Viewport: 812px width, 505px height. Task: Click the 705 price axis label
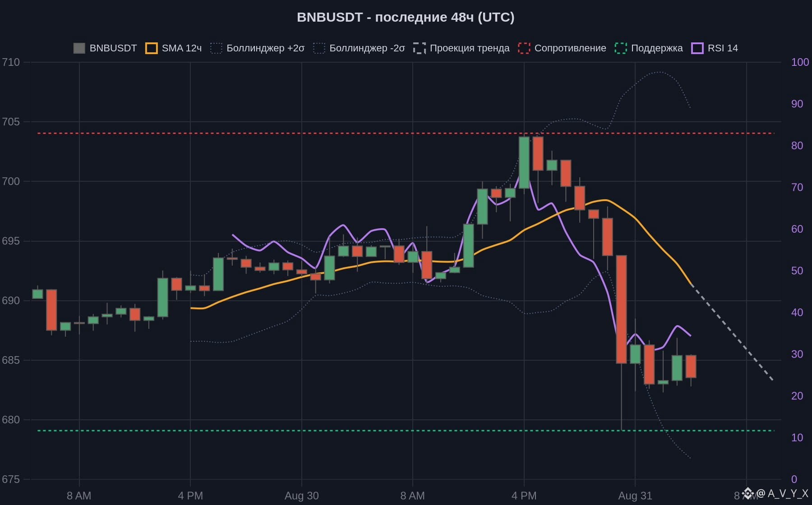coord(11,122)
